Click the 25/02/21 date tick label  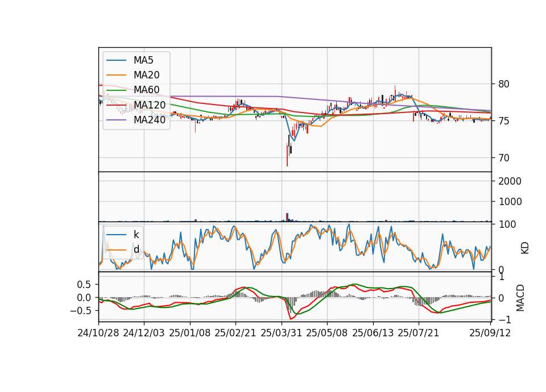pyautogui.click(x=235, y=333)
